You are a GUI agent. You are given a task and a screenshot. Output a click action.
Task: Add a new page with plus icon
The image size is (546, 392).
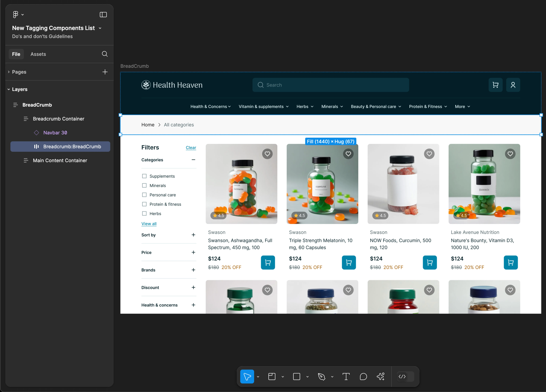[x=105, y=72]
